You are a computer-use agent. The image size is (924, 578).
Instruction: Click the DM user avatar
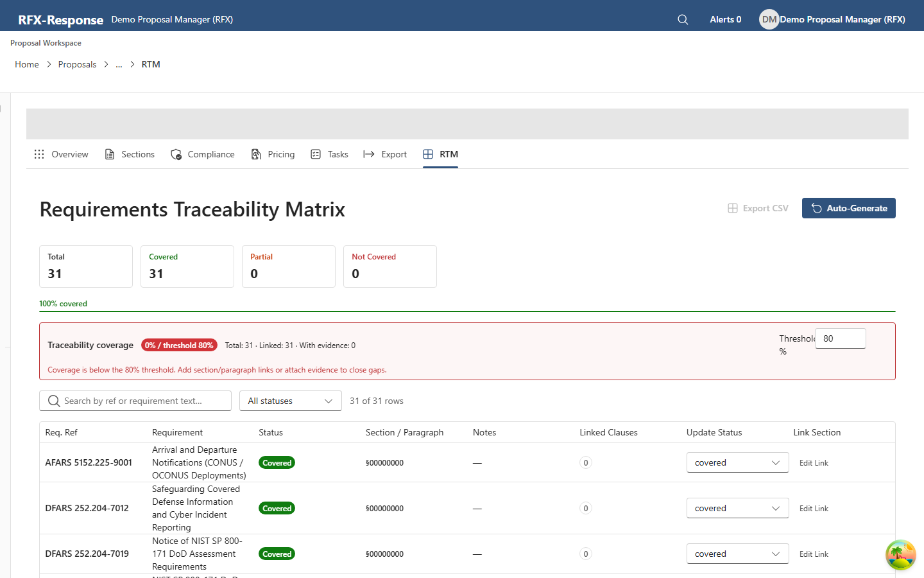[769, 19]
